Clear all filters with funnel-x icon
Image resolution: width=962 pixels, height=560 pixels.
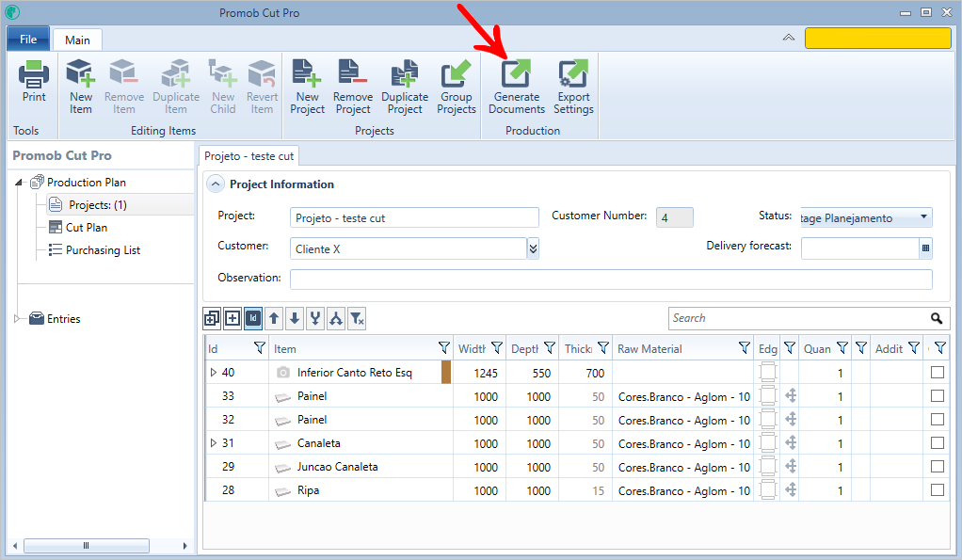pyautogui.click(x=357, y=318)
